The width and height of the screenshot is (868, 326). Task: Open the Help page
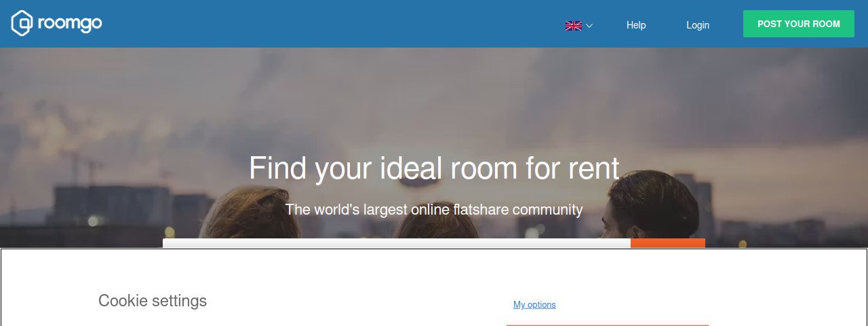pos(636,25)
